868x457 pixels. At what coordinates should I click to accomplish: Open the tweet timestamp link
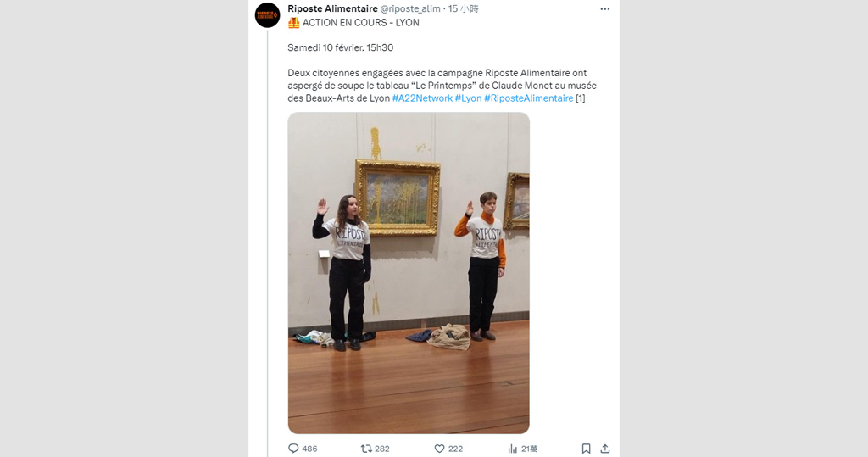click(x=464, y=8)
